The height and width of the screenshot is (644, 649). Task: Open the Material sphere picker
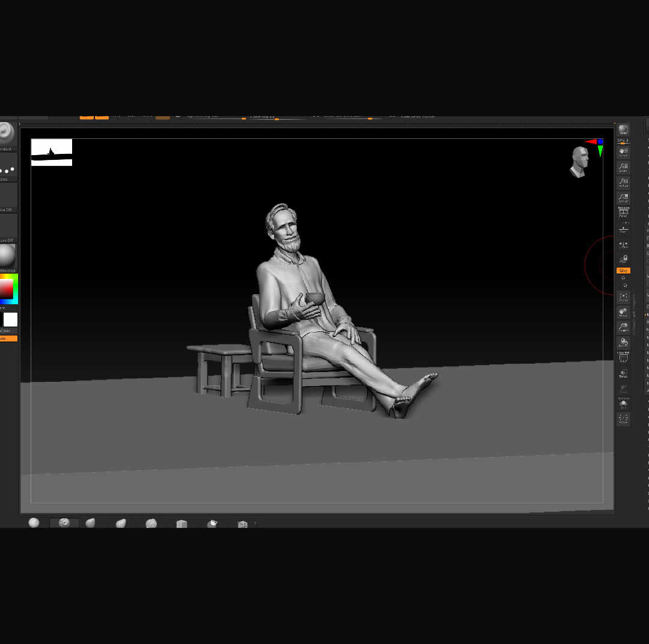7,255
